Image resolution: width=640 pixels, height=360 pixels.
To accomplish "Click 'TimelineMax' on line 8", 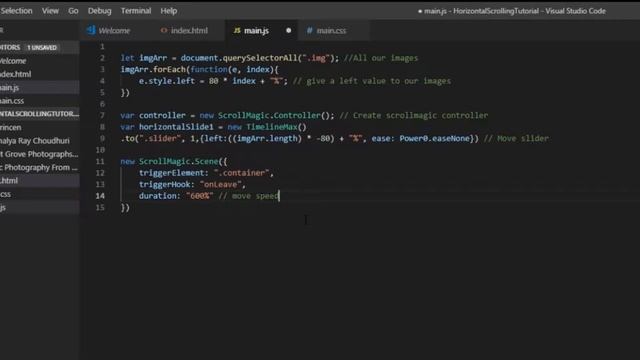I will [271, 127].
